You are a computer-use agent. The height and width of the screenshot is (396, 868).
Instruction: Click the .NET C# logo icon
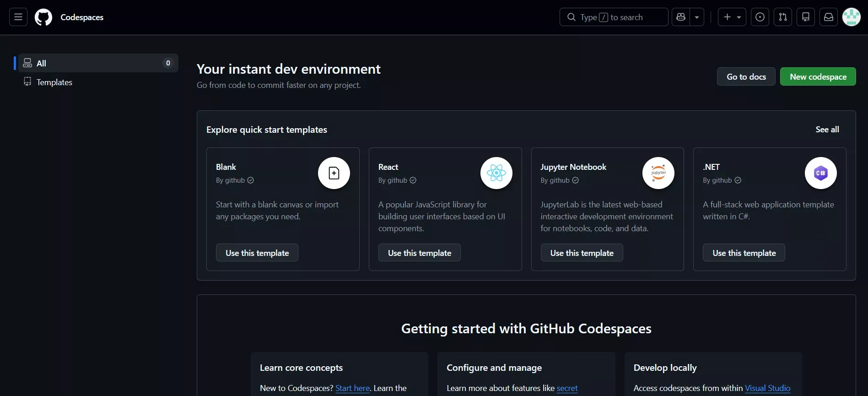tap(821, 173)
